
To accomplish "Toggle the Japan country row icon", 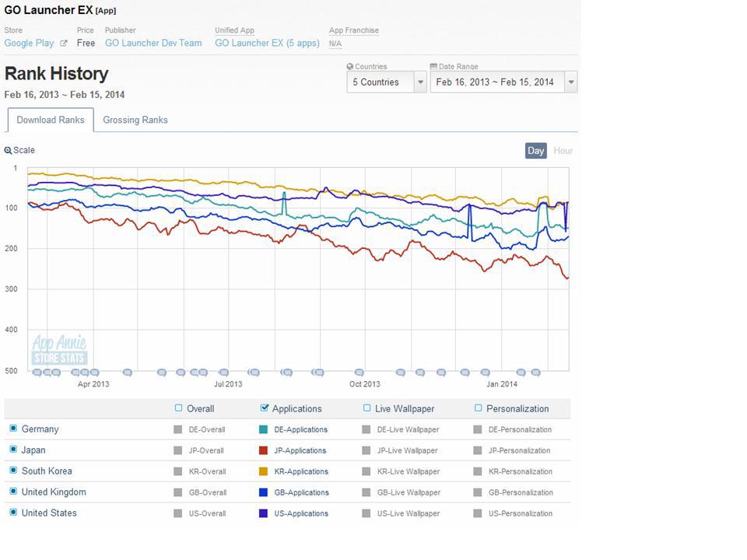I will [x=13, y=450].
